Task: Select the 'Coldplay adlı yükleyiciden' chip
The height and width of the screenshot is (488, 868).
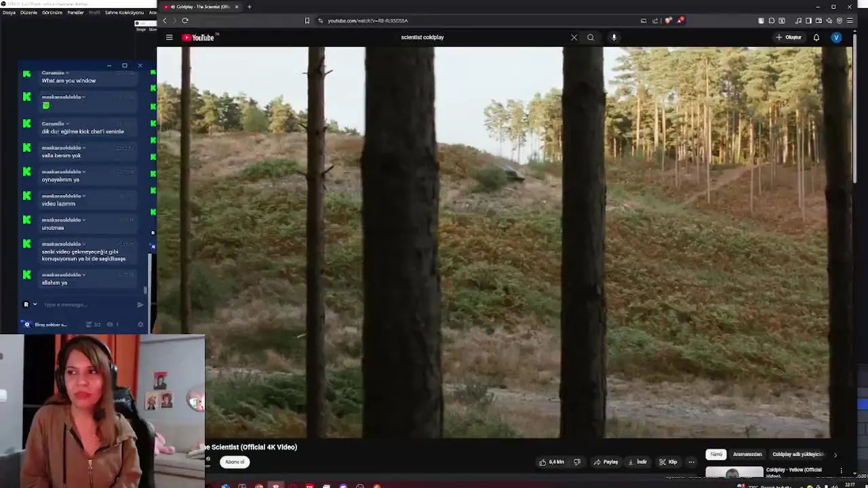Action: (x=797, y=454)
